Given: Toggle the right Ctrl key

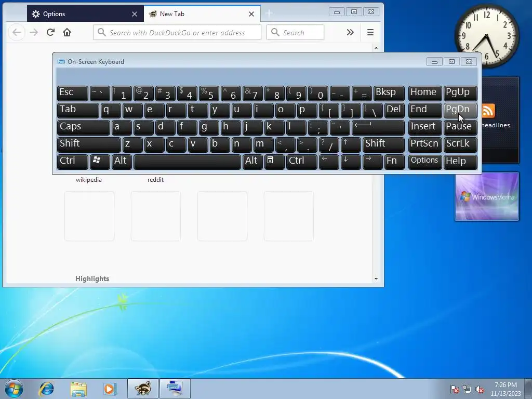Looking at the screenshot, I should (x=302, y=162).
